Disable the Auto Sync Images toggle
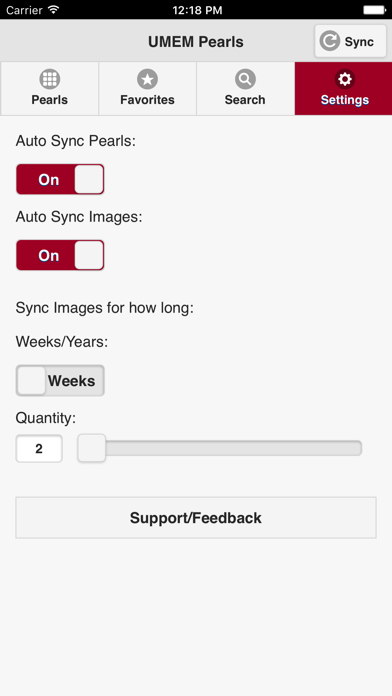 [60, 255]
